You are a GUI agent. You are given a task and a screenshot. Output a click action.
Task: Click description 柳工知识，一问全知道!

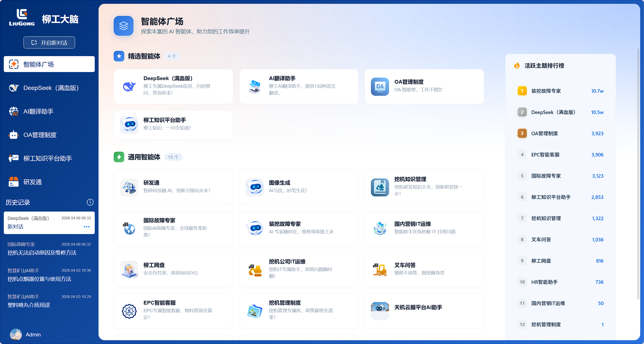(167, 128)
